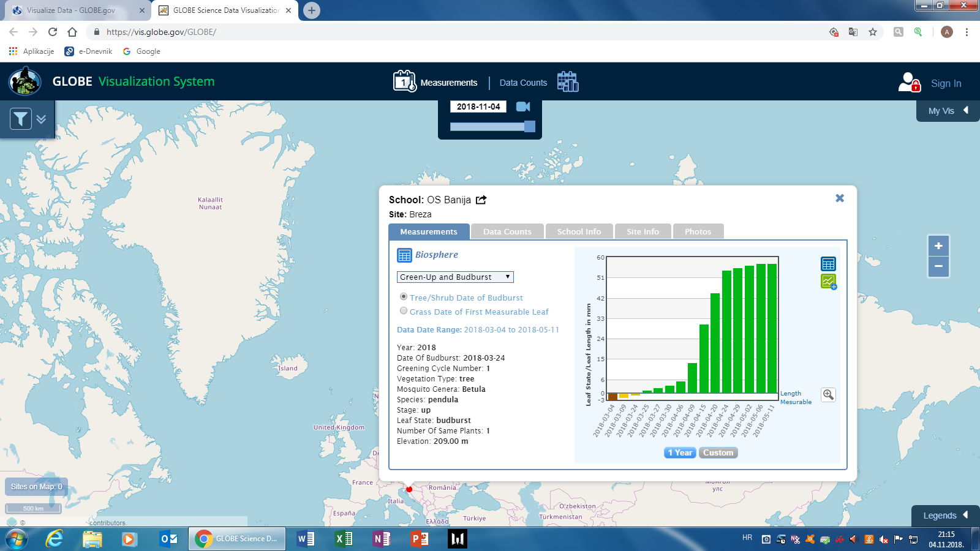Switch to the Photos tab
The width and height of the screenshot is (980, 551).
coord(698,232)
